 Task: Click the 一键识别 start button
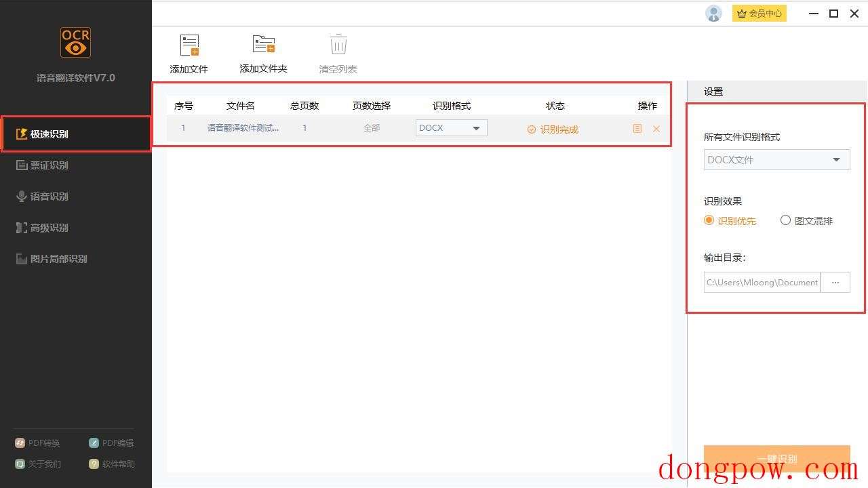[777, 458]
